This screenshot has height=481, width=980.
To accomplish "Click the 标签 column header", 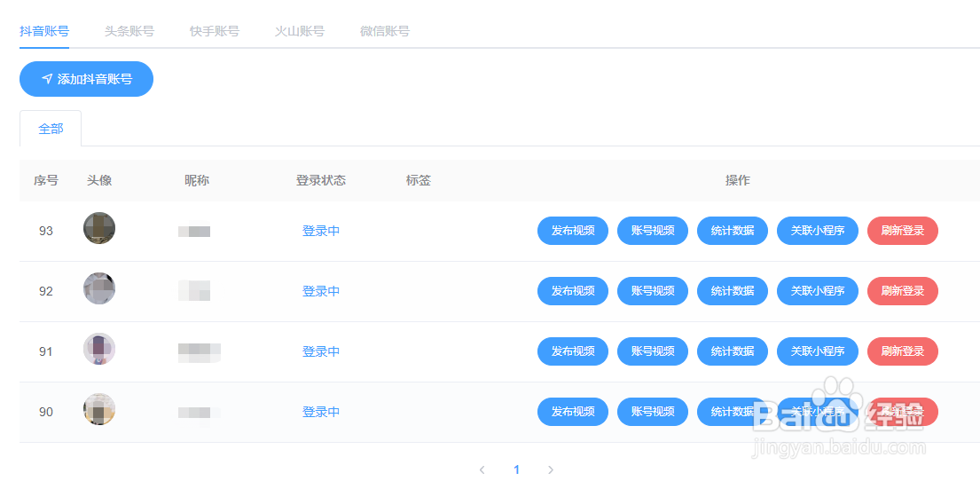I will pos(419,181).
